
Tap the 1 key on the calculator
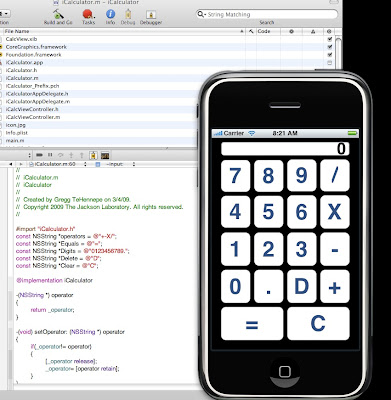pos(235,249)
